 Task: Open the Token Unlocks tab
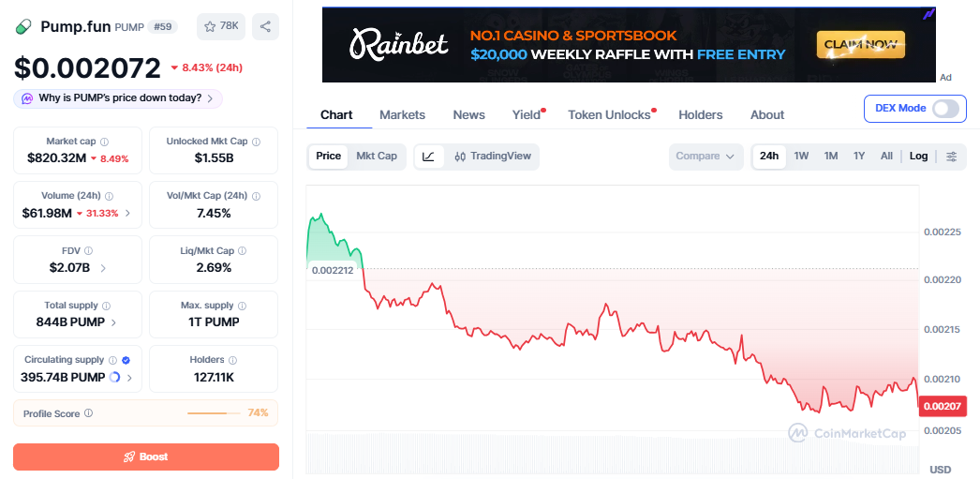tap(609, 115)
